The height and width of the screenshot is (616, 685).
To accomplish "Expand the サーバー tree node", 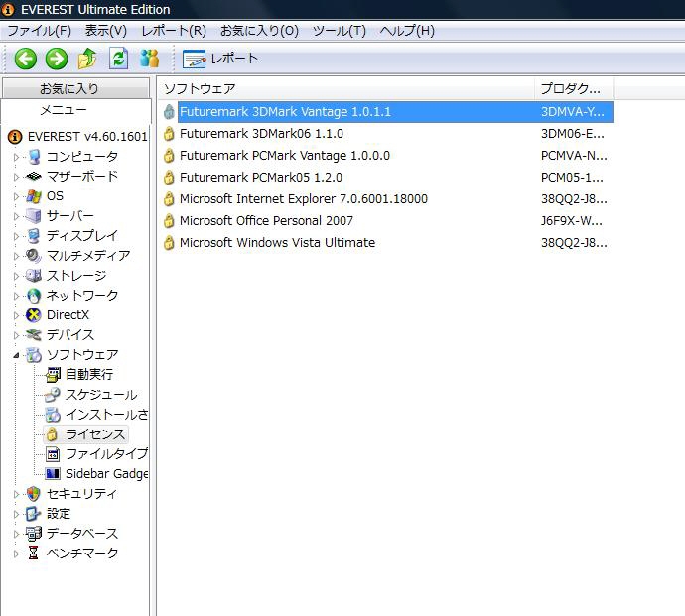I will pyautogui.click(x=16, y=216).
